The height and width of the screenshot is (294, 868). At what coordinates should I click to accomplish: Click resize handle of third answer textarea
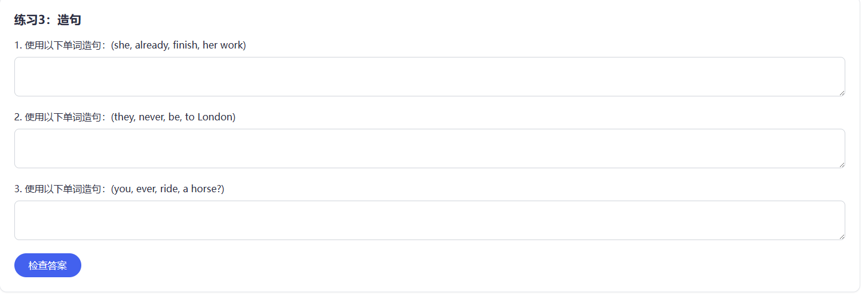point(841,236)
